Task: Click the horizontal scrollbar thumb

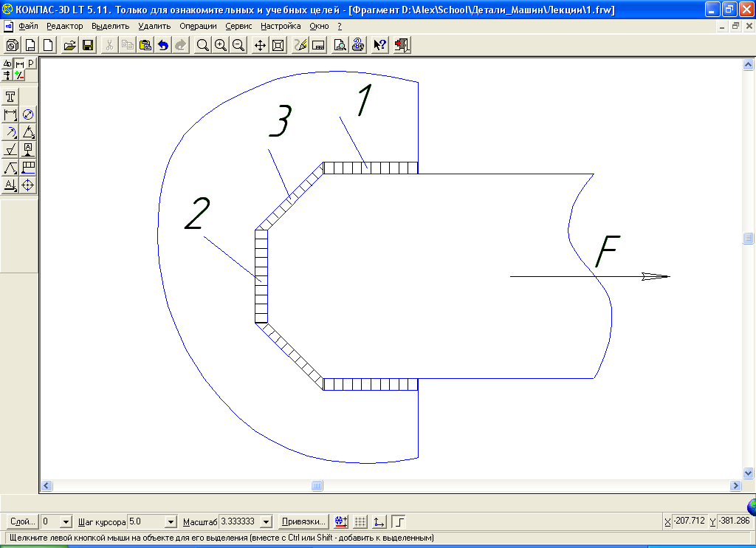Action: point(317,486)
